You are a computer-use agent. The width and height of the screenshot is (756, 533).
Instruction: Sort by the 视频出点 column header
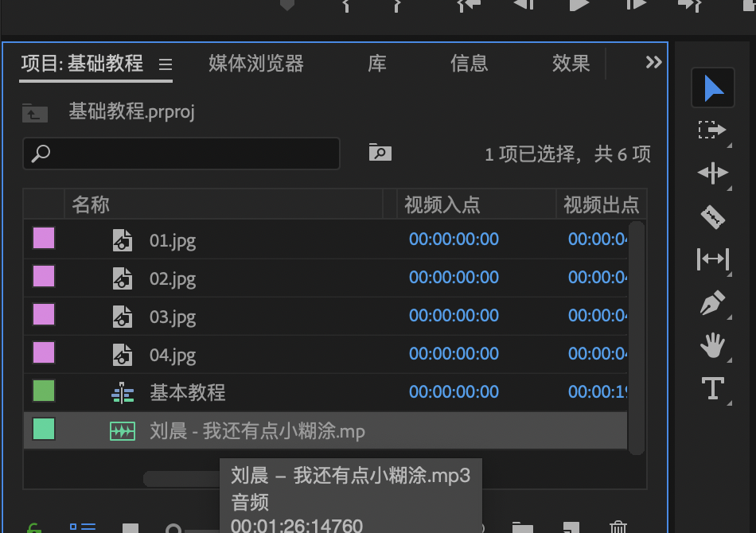click(x=602, y=204)
